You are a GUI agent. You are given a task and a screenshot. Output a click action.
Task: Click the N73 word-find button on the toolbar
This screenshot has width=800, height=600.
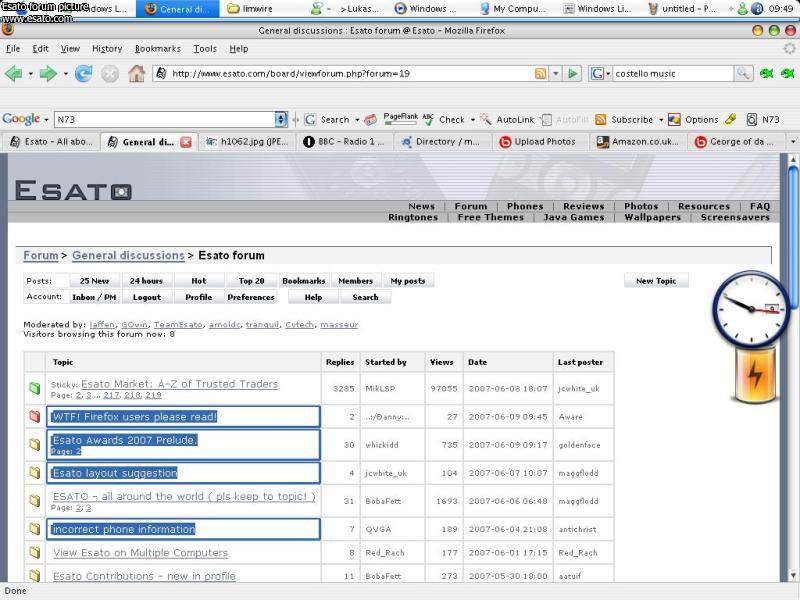pos(763,119)
